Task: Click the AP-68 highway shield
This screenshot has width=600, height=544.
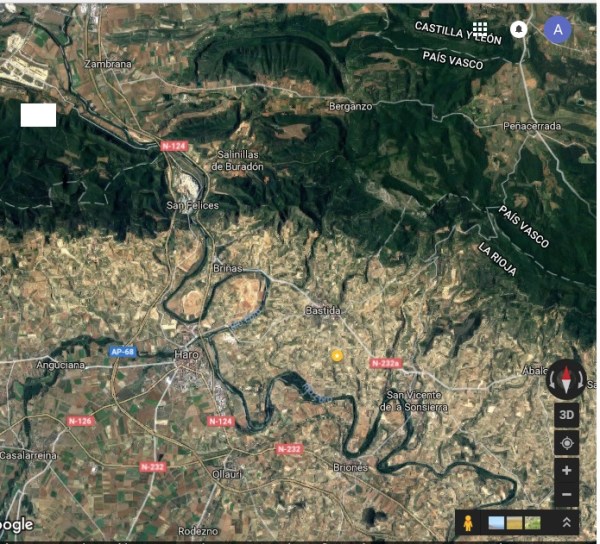Action: [x=123, y=352]
